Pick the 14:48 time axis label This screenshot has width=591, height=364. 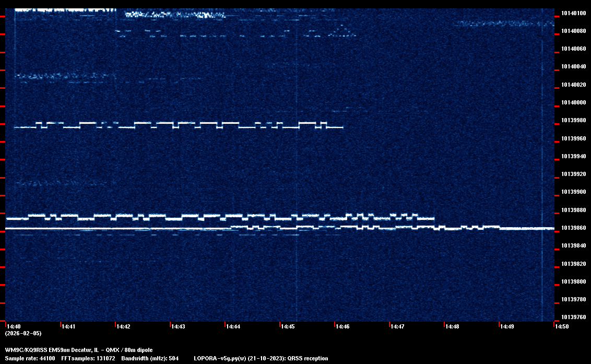point(453,326)
